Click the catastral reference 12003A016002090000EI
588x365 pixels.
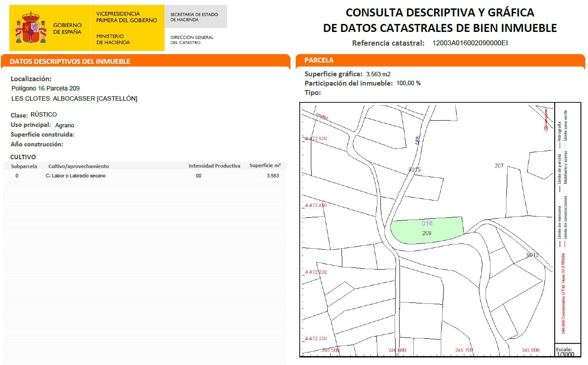pyautogui.click(x=470, y=43)
